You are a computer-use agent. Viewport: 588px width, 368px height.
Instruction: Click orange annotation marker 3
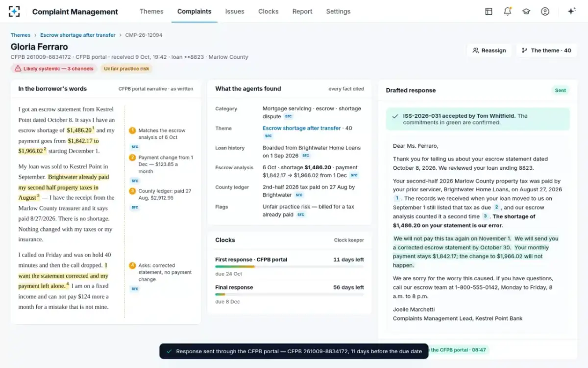132,191
